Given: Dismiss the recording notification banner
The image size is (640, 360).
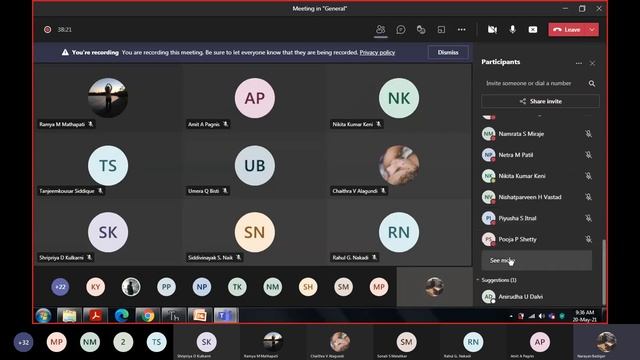Looking at the screenshot, I should pos(448,52).
